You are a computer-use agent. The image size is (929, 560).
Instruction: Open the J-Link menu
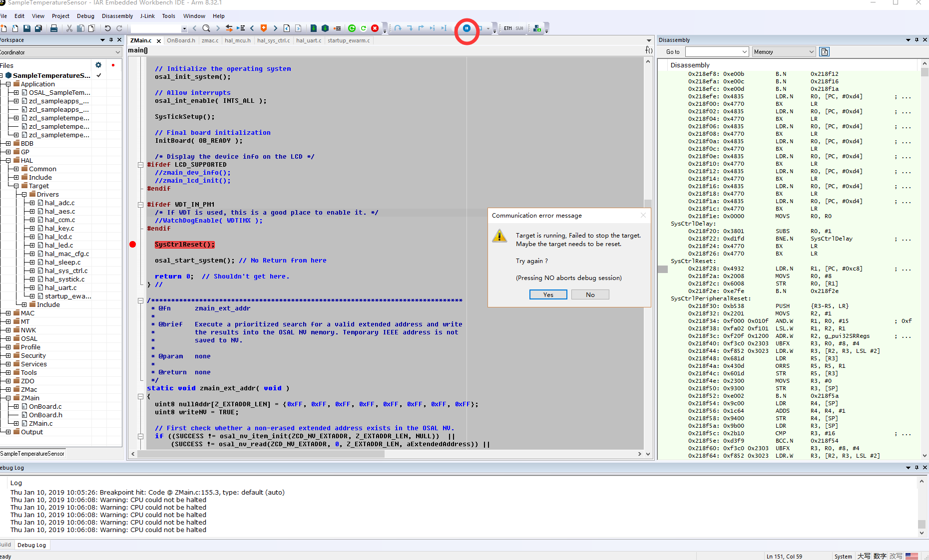point(147,16)
